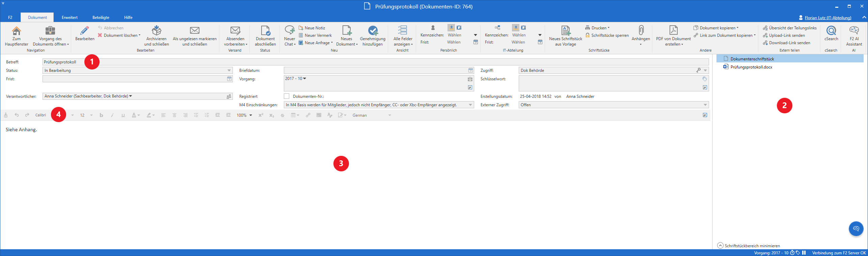Launch the F2 AI Assistant
The width and height of the screenshot is (868, 256).
[854, 31]
